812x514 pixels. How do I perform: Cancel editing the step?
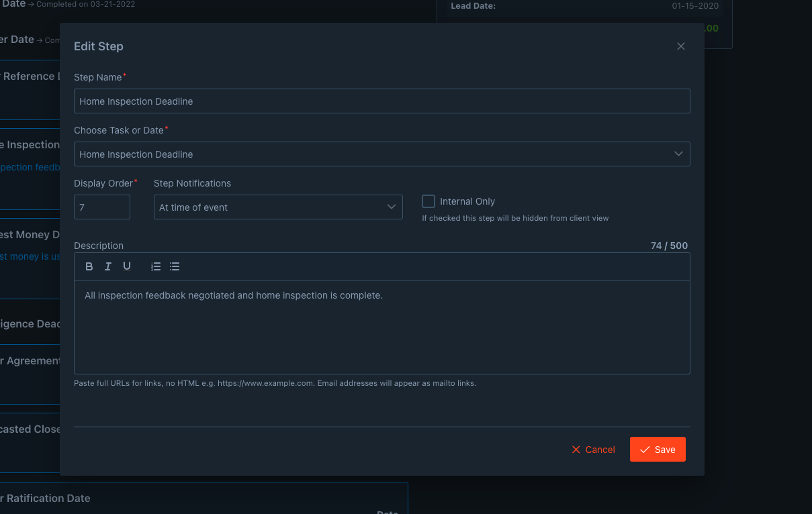tap(593, 450)
